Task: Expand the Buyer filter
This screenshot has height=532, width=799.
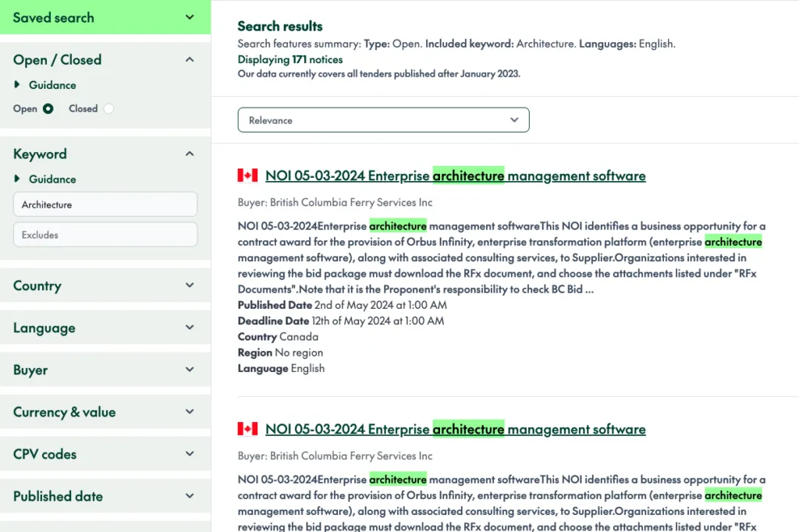Action: click(105, 370)
